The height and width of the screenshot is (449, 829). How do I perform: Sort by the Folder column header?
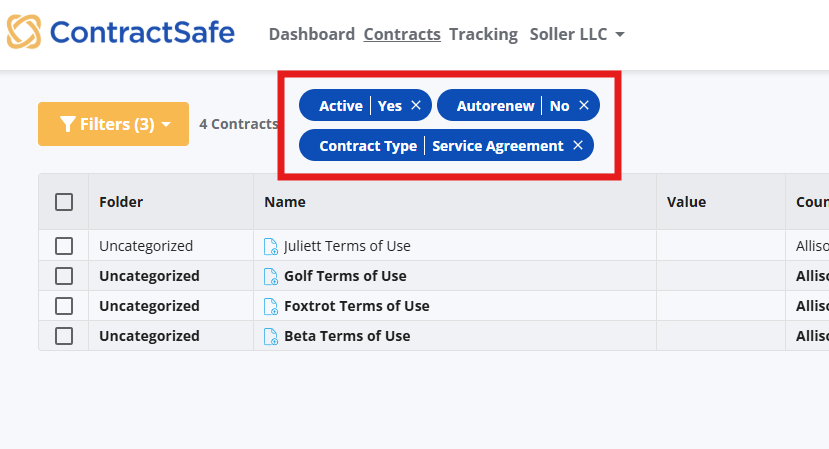tap(121, 202)
